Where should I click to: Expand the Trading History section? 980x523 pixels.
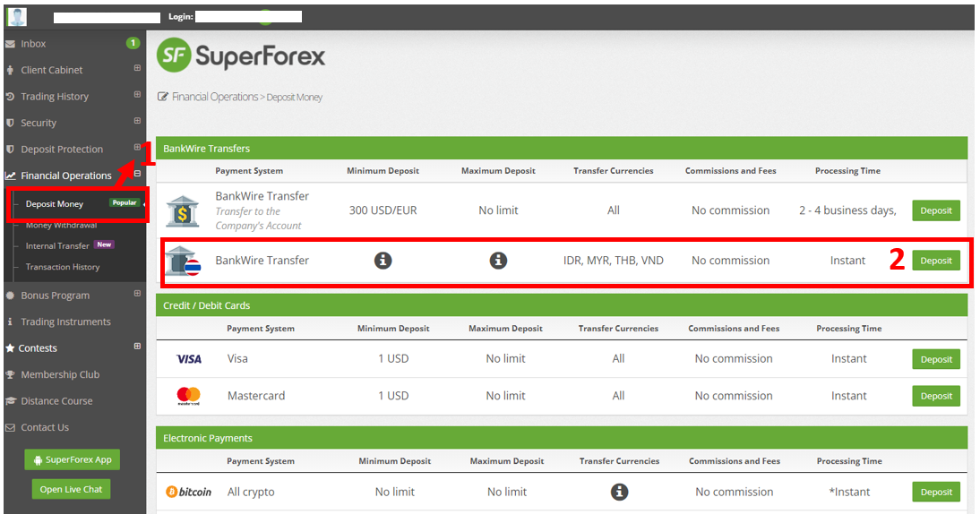pos(137,94)
